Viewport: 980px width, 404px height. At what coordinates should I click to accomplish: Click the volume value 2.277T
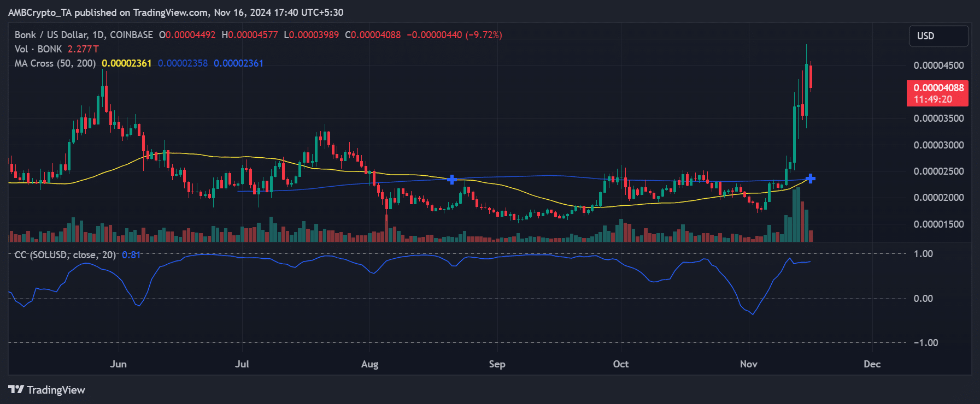pos(83,49)
